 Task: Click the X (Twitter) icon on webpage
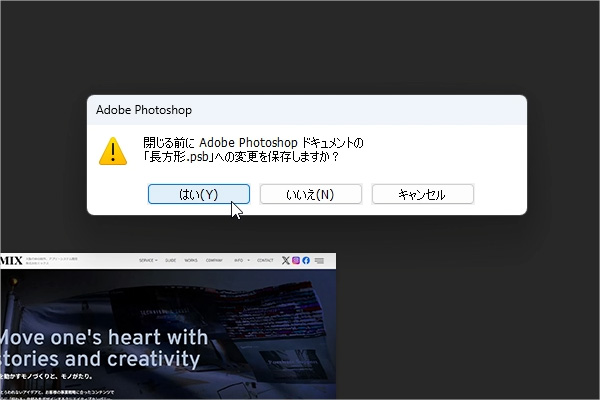[285, 260]
